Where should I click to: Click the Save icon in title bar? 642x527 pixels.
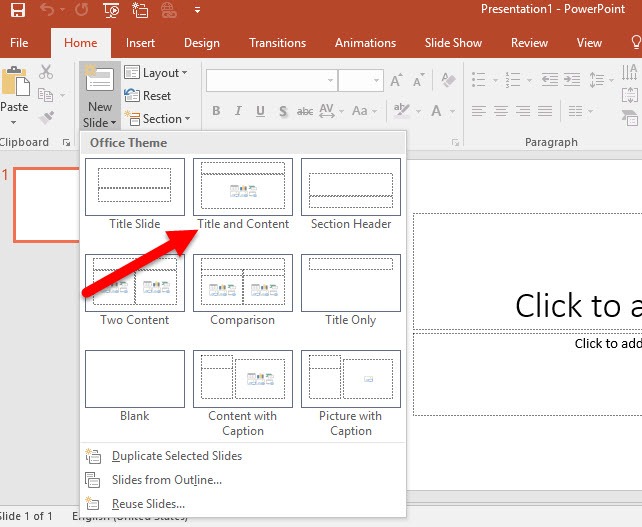[18, 9]
